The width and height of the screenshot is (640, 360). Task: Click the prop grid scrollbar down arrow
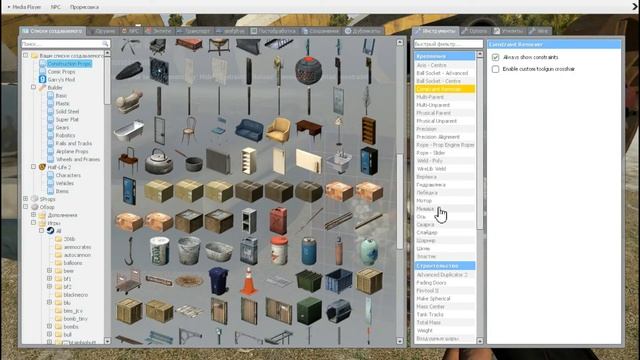[x=400, y=341]
